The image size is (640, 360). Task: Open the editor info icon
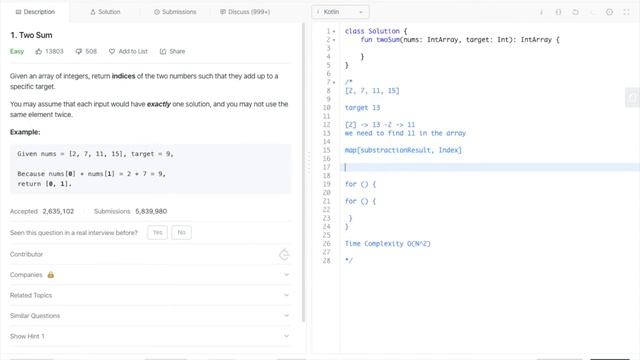[x=541, y=12]
